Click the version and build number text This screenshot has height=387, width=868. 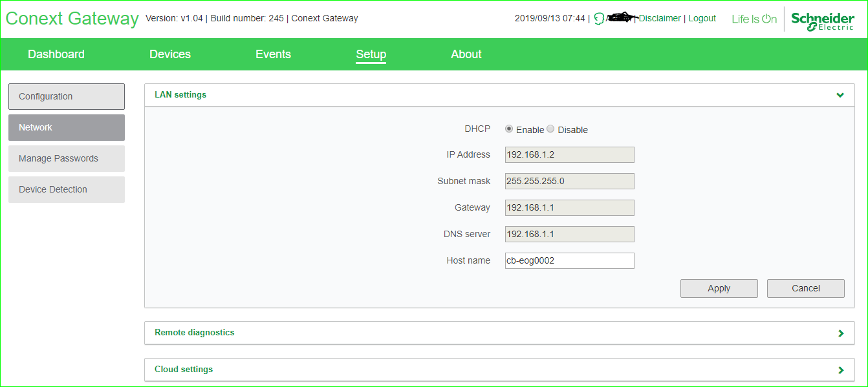click(252, 19)
